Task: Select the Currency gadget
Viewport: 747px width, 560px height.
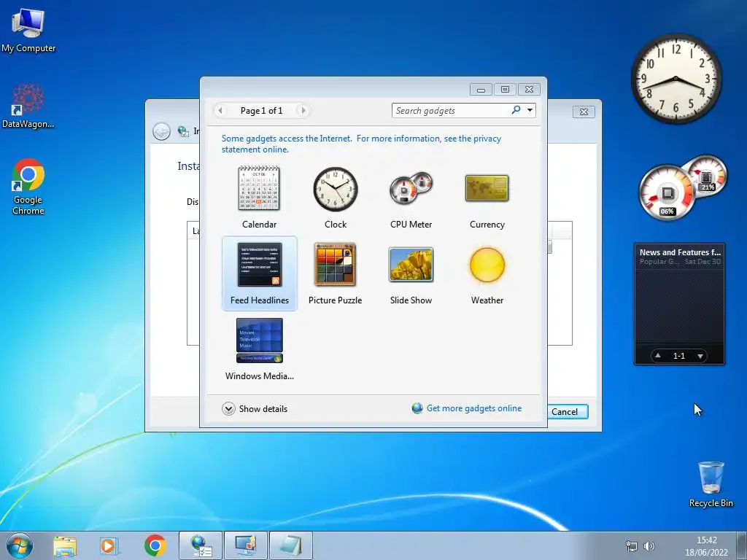Action: [487, 197]
